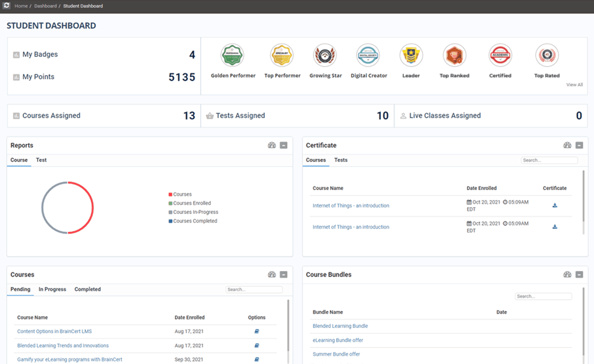Open dashboard gauge icon in Course Bundles panel

point(567,274)
